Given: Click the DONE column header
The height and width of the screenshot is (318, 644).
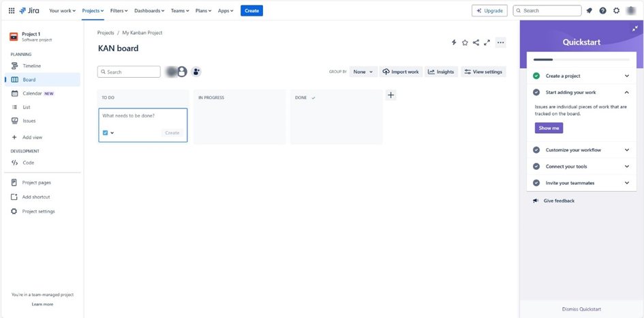Looking at the screenshot, I should coord(301,98).
